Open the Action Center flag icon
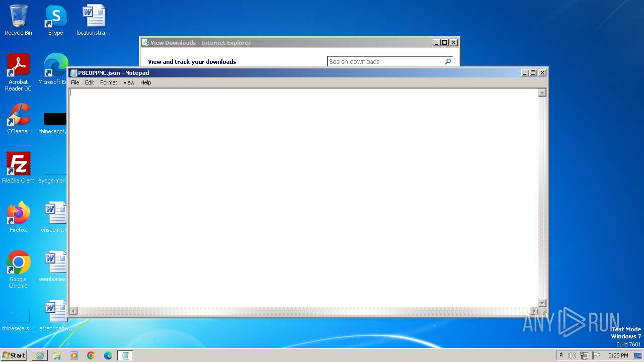644x362 pixels. click(x=596, y=355)
